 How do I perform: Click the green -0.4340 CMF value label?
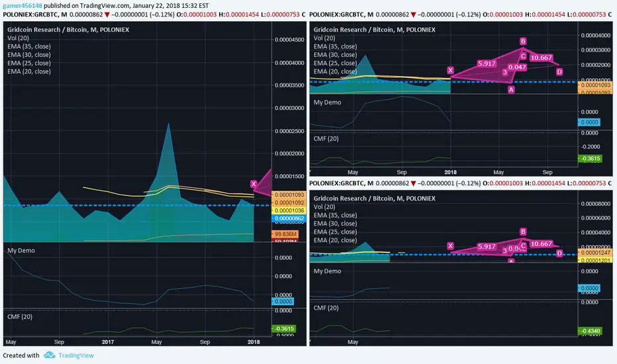click(590, 331)
